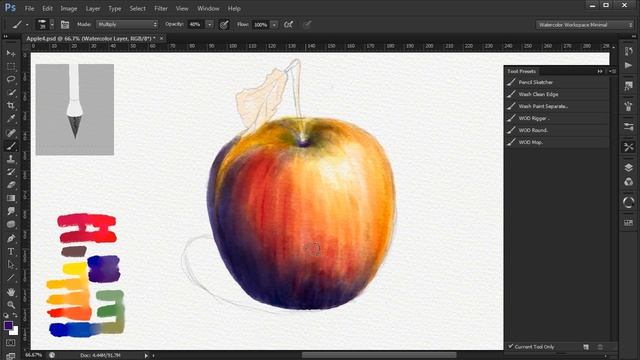Open the Swatches panel icon
Viewport: 640px width, 360px height.
(629, 222)
